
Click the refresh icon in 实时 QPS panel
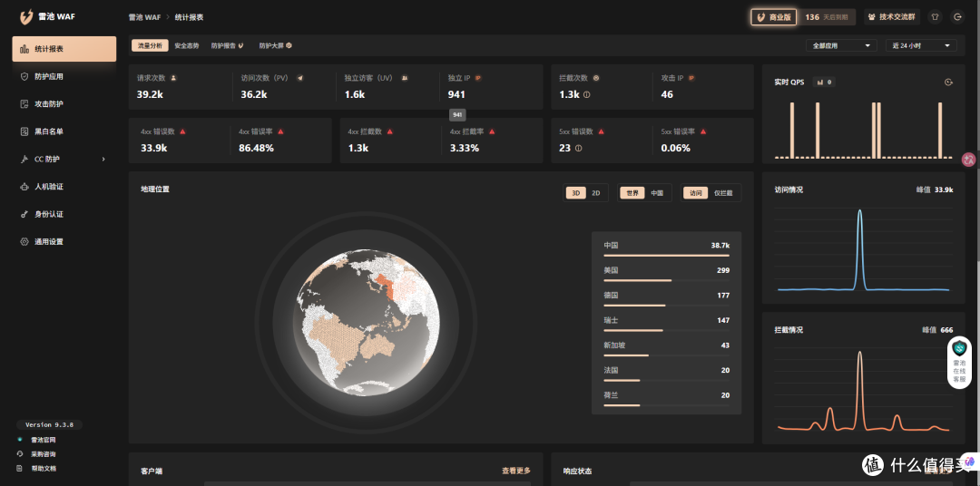coord(948,82)
